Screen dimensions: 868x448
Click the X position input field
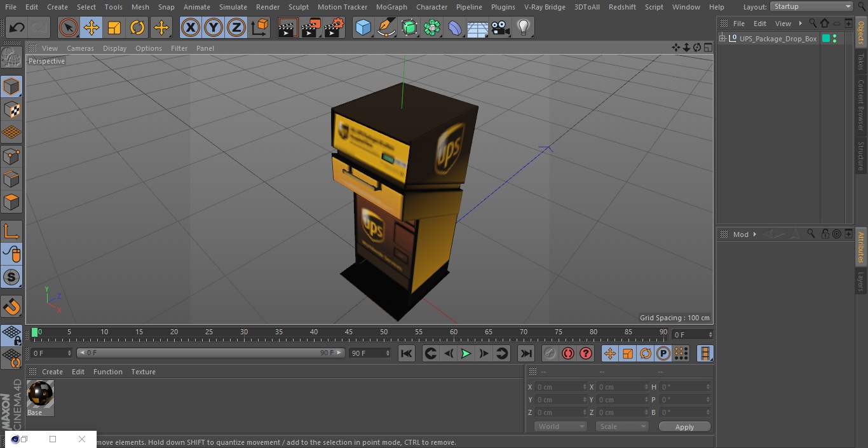coord(560,387)
